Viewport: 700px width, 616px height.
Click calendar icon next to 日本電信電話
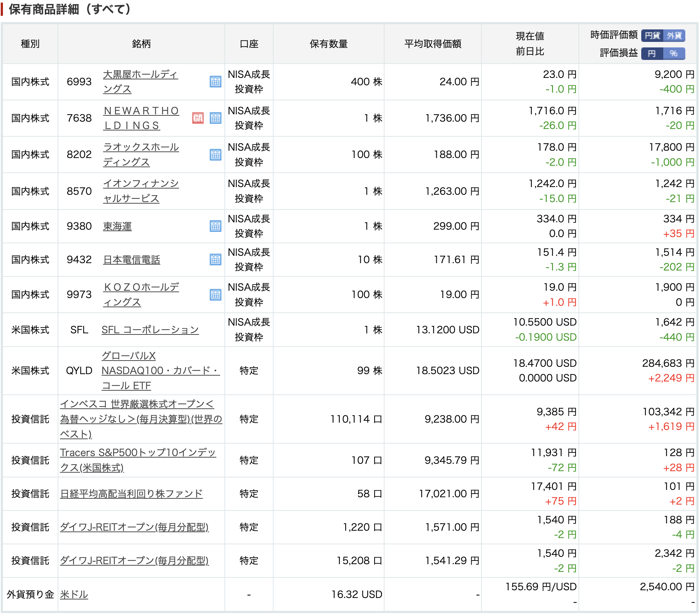tap(215, 259)
